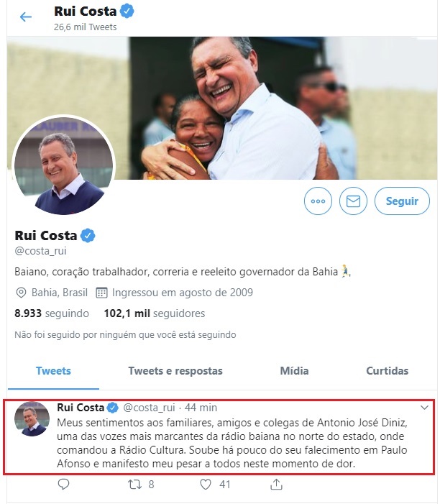Click the large circular profile picture
This screenshot has width=440, height=504.
[63, 165]
